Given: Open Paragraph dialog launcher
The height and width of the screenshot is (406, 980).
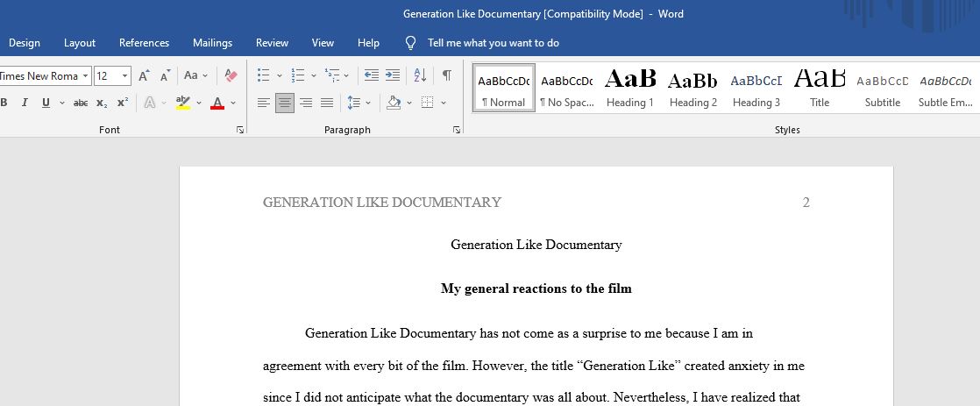Looking at the screenshot, I should click(x=457, y=130).
